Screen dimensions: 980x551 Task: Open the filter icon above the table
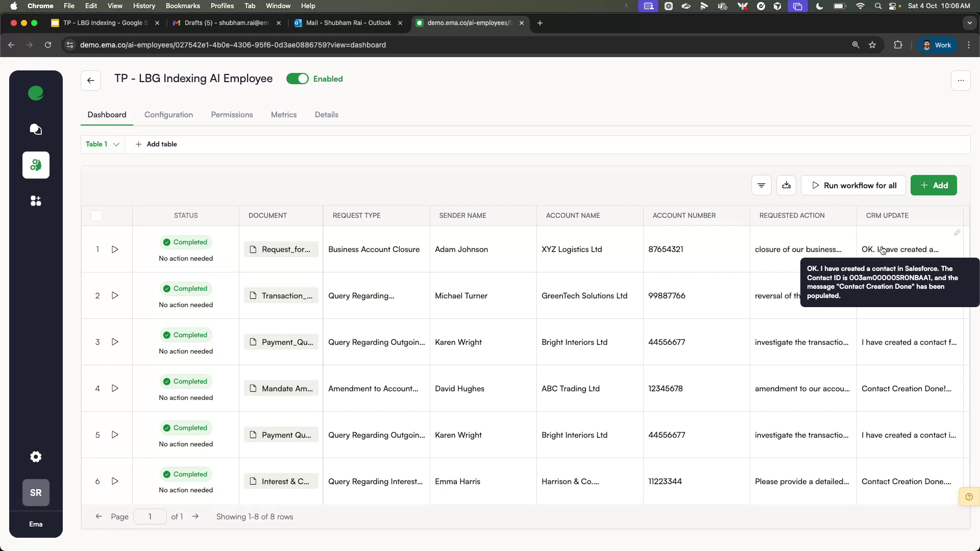click(761, 185)
